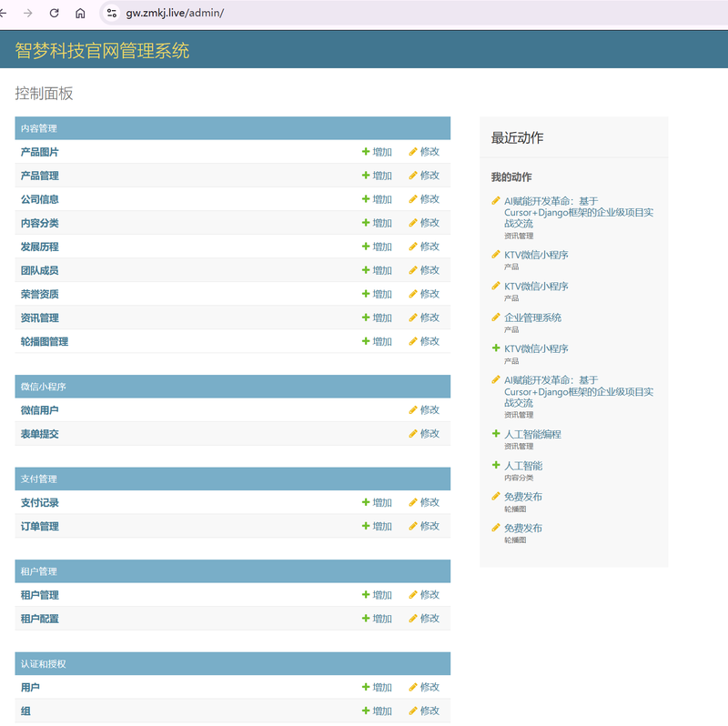Add new 轮播图管理 entry
Screen dimensions: 728x726
(377, 341)
